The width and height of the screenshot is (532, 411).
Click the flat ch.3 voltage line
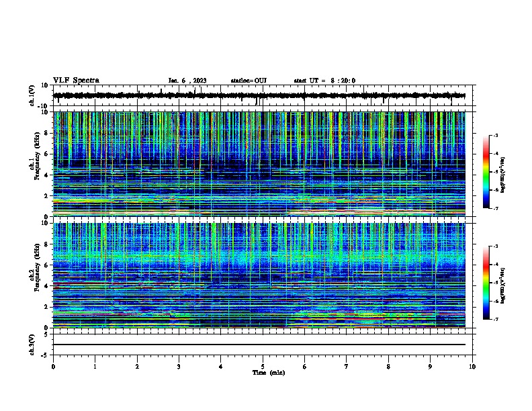tap(259, 345)
